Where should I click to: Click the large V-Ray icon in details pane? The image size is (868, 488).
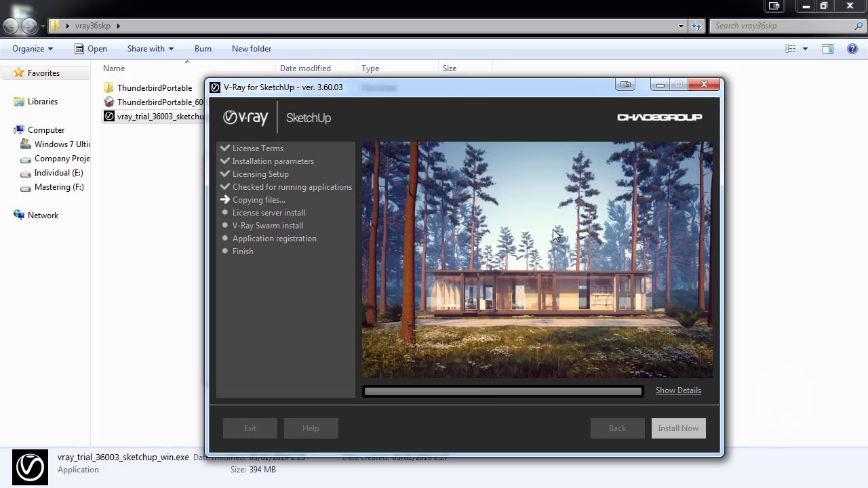pos(31,468)
